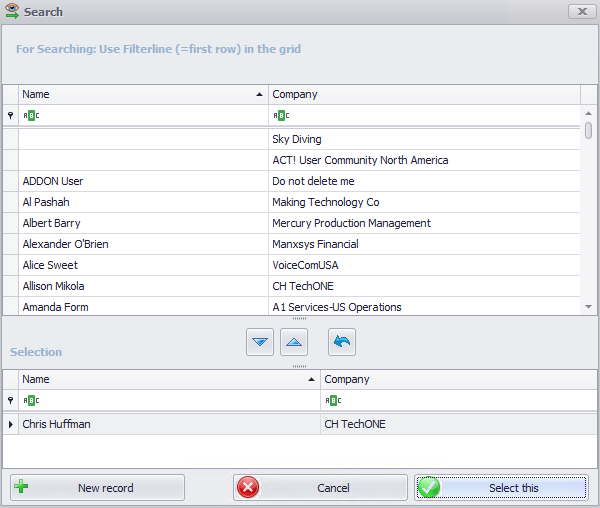Select the Alice Sweet row
600x508 pixels.
pyautogui.click(x=292, y=265)
